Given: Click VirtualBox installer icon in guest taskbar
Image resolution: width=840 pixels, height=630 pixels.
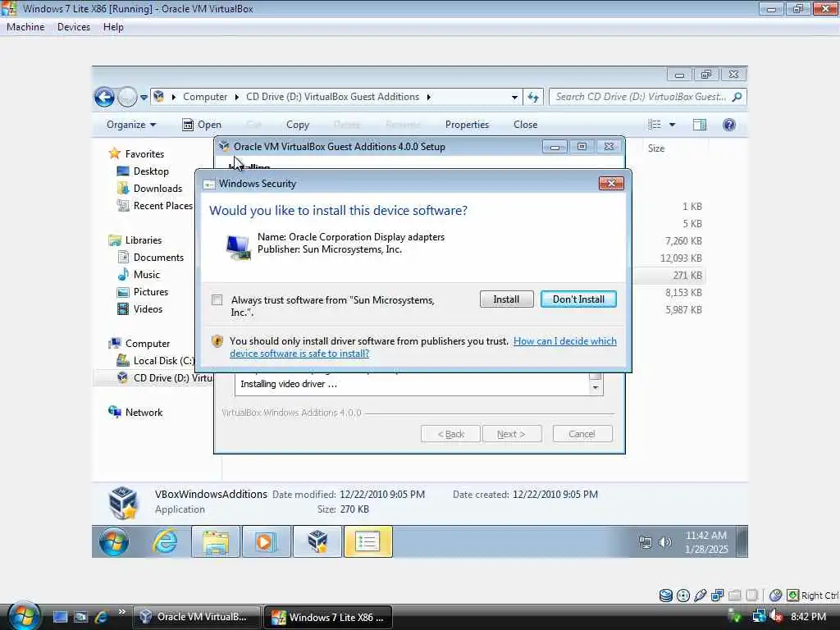Looking at the screenshot, I should click(317, 541).
